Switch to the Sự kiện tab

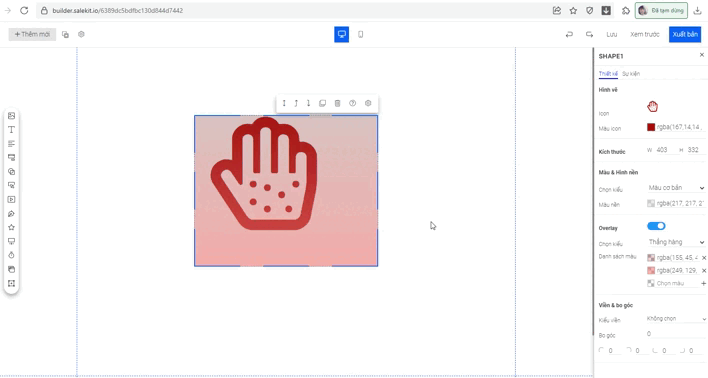[x=631, y=74]
